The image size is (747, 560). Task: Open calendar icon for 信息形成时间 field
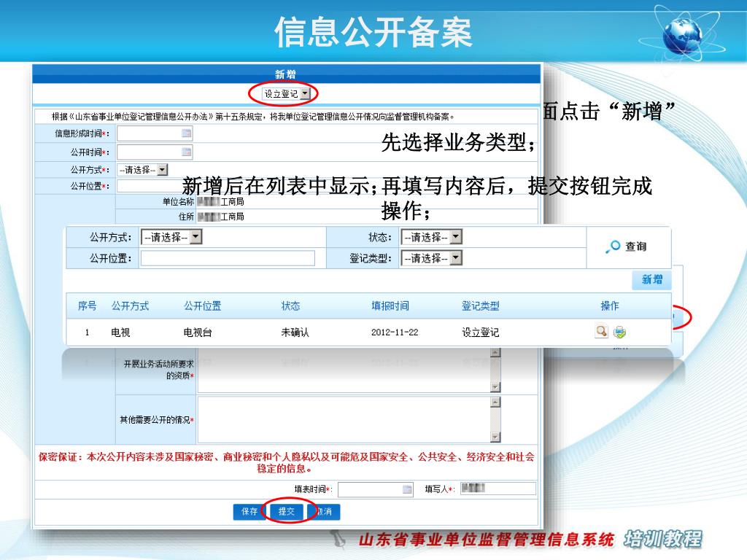(187, 133)
